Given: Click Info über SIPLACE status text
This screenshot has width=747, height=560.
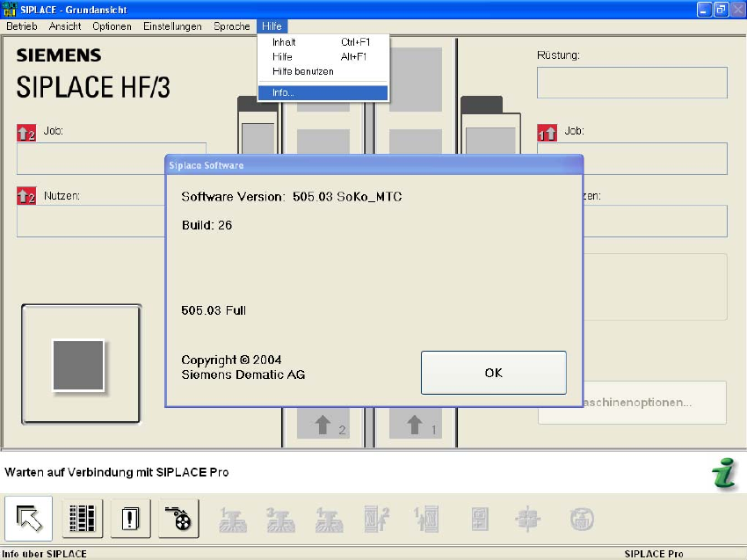Looking at the screenshot, I should point(45,554).
